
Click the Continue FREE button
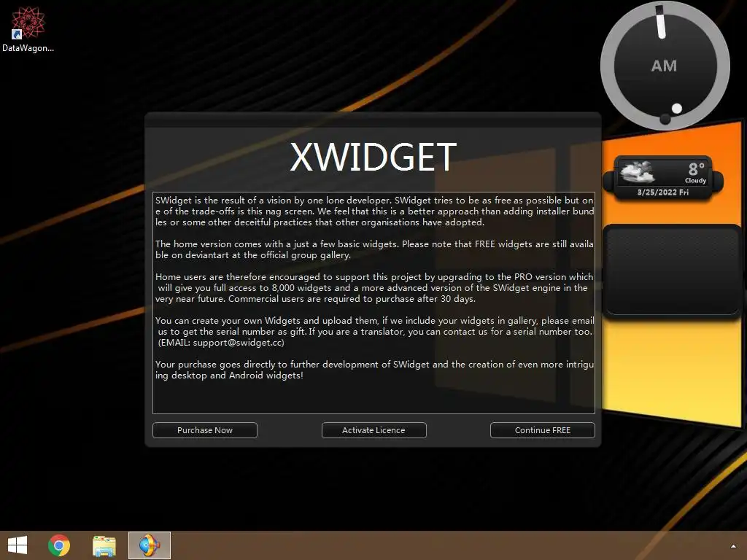543,430
